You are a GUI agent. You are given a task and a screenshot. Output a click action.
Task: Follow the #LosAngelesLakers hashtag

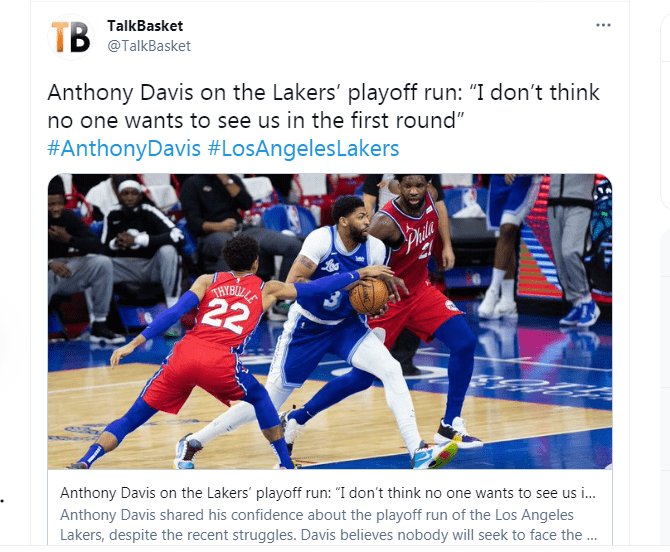(x=303, y=149)
